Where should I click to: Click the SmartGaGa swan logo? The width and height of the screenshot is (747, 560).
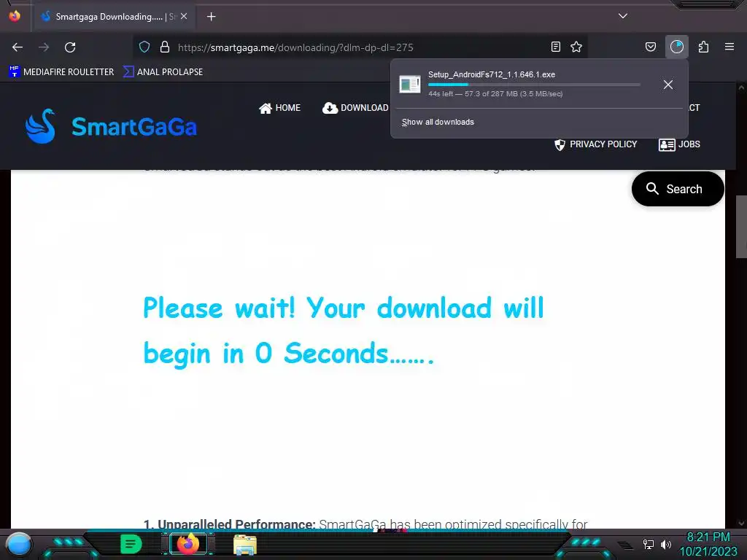click(x=41, y=126)
